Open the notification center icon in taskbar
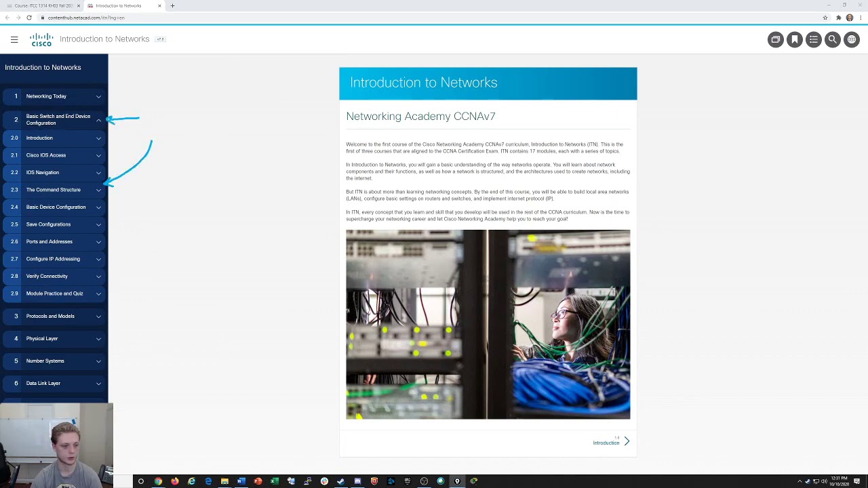Viewport: 868px width, 488px height. click(857, 481)
